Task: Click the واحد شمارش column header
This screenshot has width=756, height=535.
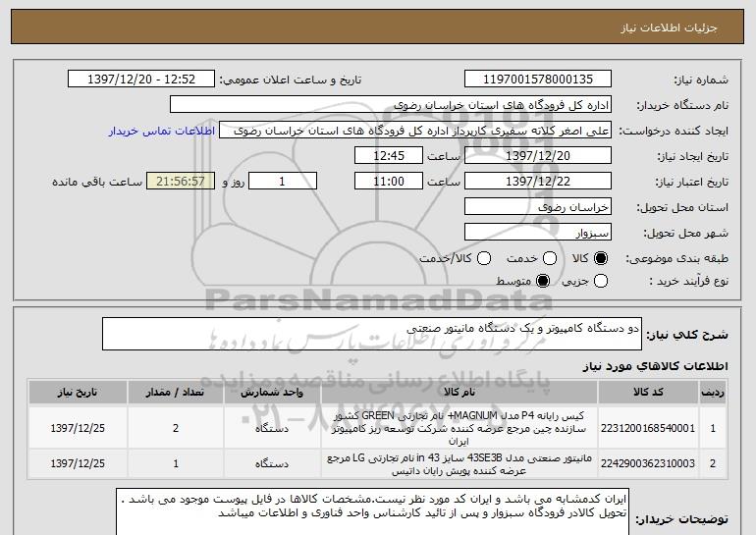Action: [272, 393]
